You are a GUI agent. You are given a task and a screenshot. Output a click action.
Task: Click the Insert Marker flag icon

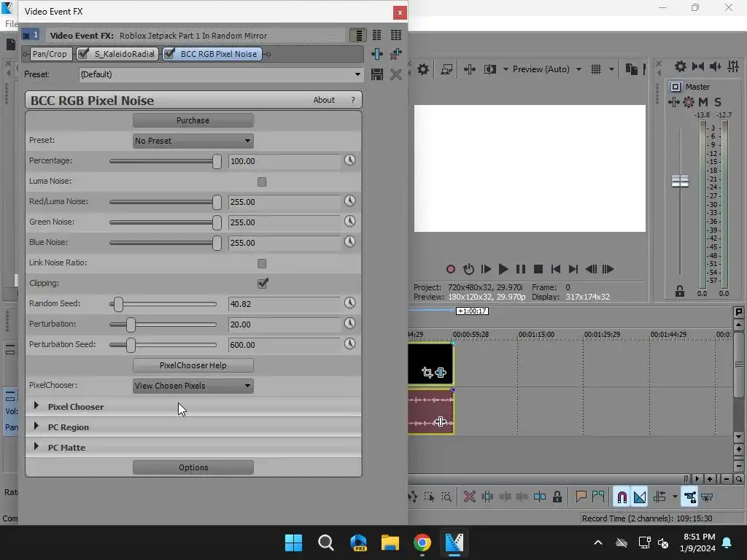coord(581,497)
